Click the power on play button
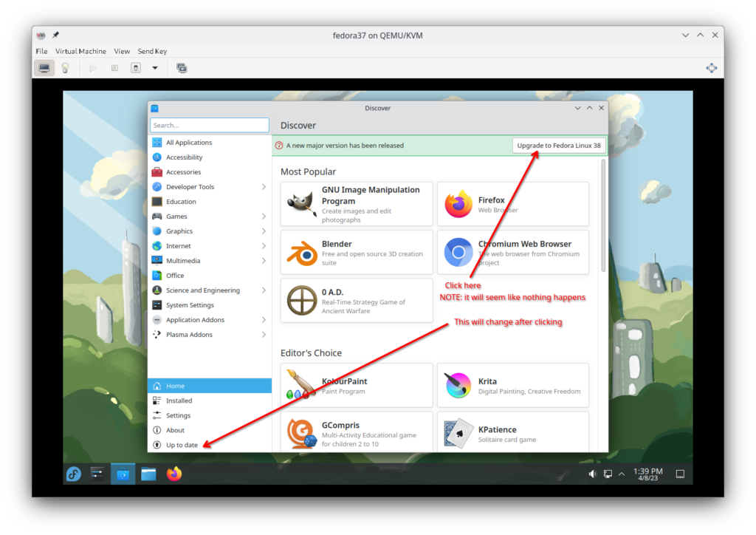This screenshot has height=535, width=756. 93,68
